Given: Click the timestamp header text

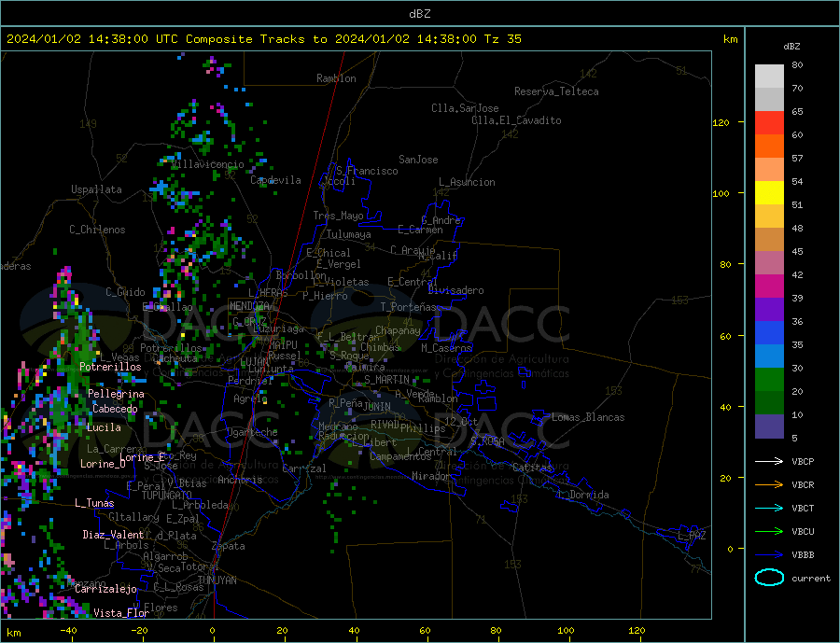Looking at the screenshot, I should click(264, 39).
